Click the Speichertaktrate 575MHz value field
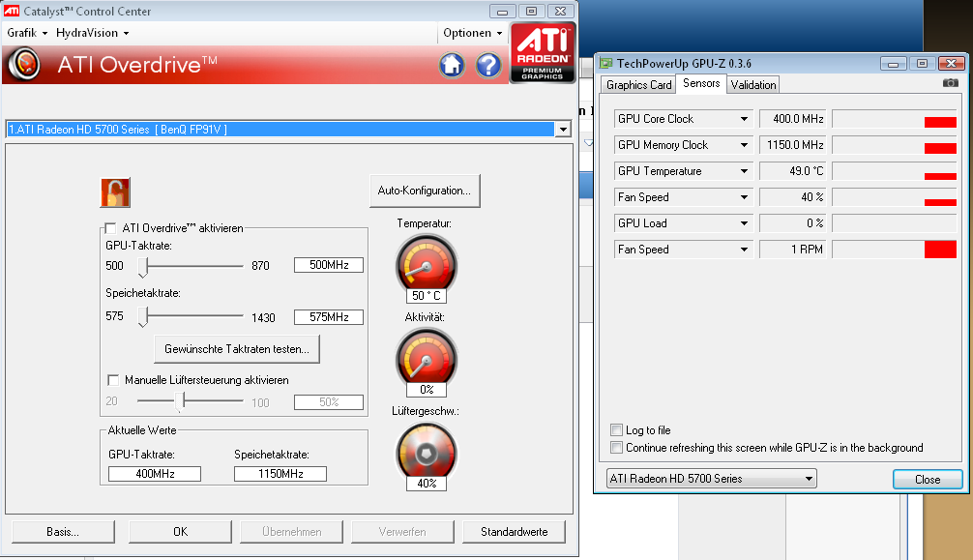The image size is (973, 560). (x=328, y=317)
